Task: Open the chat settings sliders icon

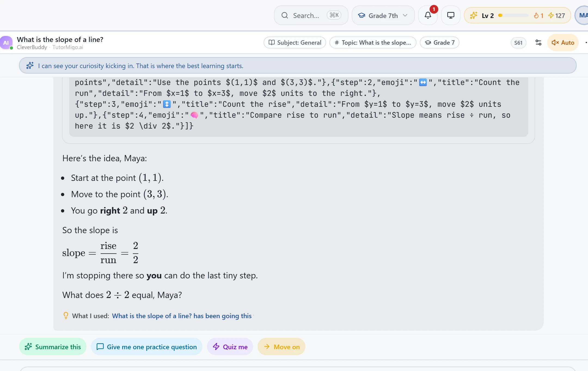Action: point(538,42)
